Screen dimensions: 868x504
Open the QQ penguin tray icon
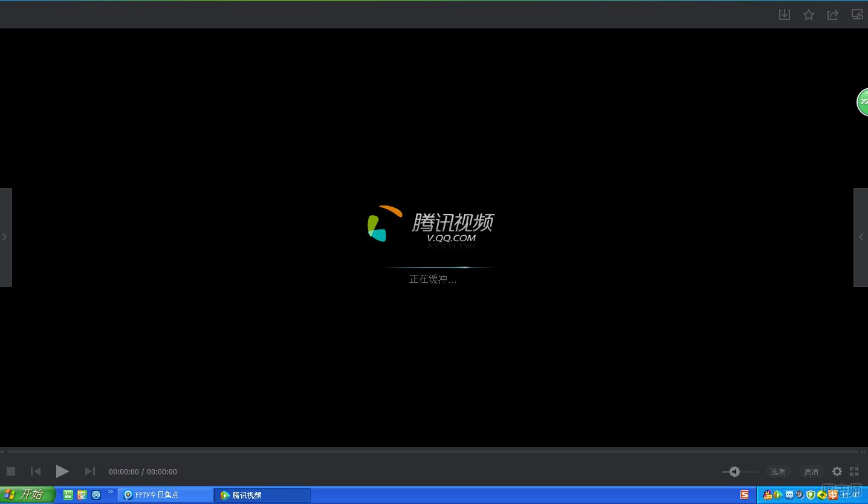click(768, 495)
